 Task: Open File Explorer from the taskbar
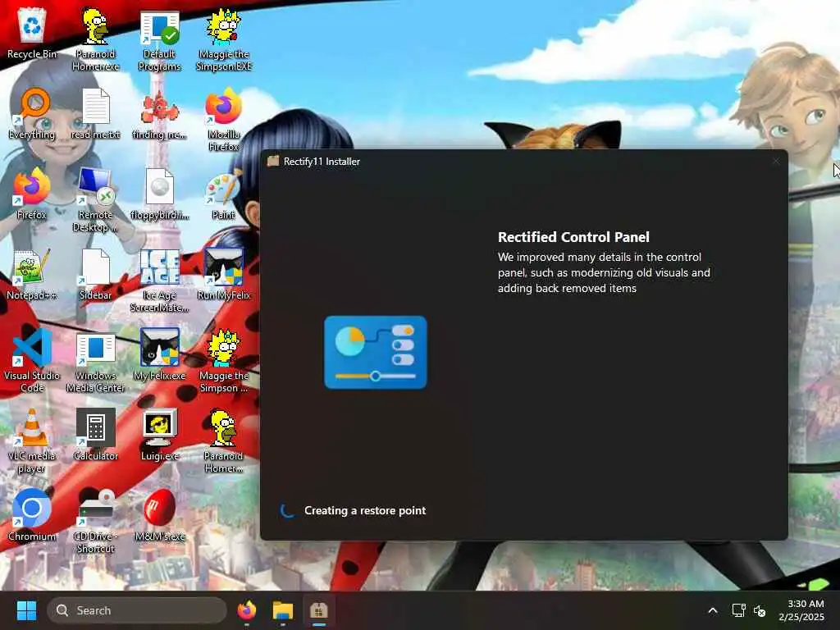[283, 610]
